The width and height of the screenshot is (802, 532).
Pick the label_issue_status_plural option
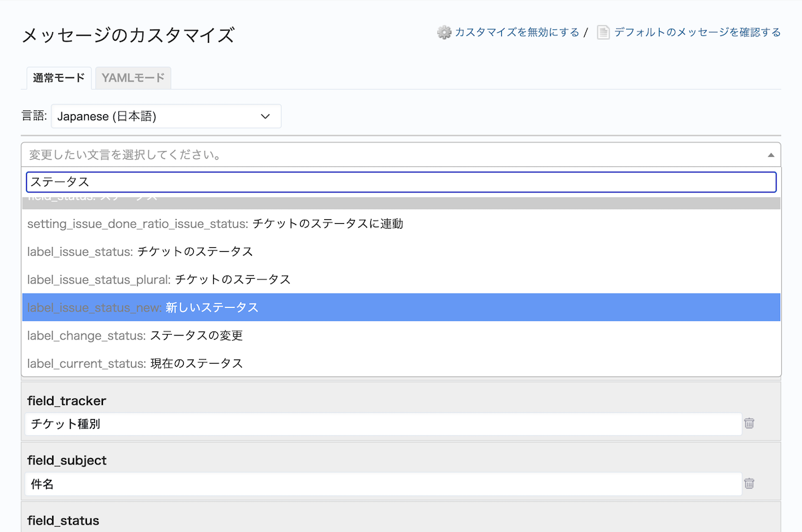pos(158,279)
